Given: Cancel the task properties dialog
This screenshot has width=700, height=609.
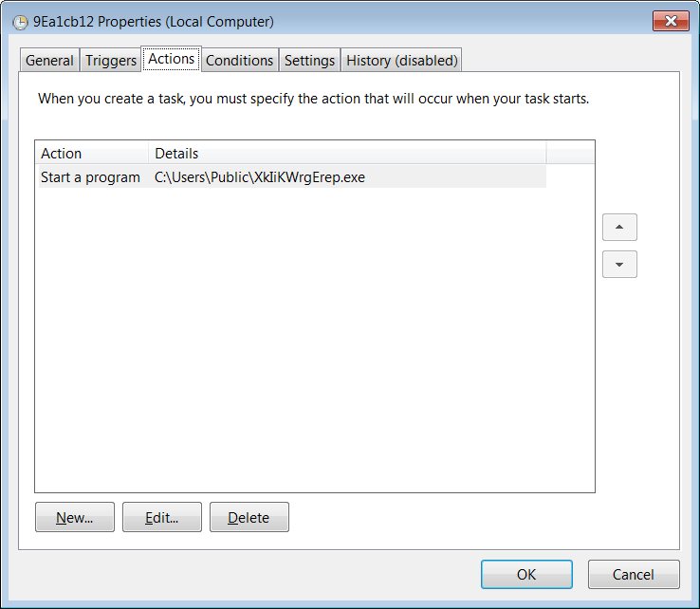Looking at the screenshot, I should pyautogui.click(x=634, y=575).
